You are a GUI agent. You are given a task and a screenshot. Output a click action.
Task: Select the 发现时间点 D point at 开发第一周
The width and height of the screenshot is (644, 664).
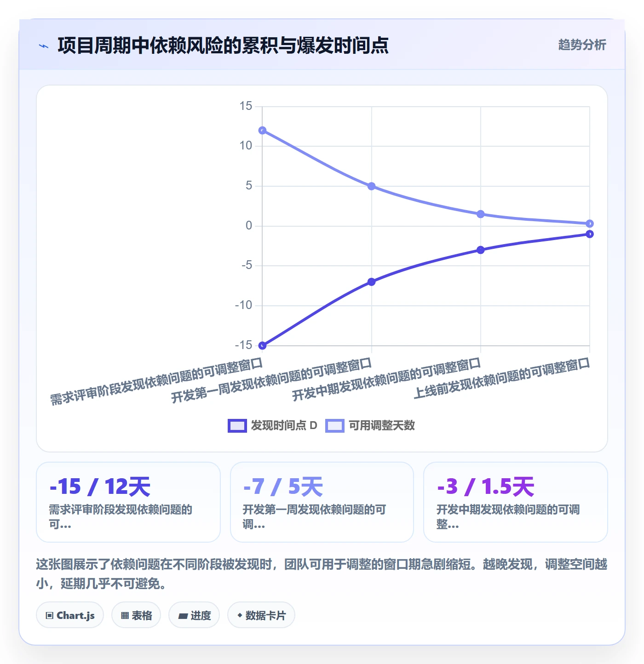372,282
